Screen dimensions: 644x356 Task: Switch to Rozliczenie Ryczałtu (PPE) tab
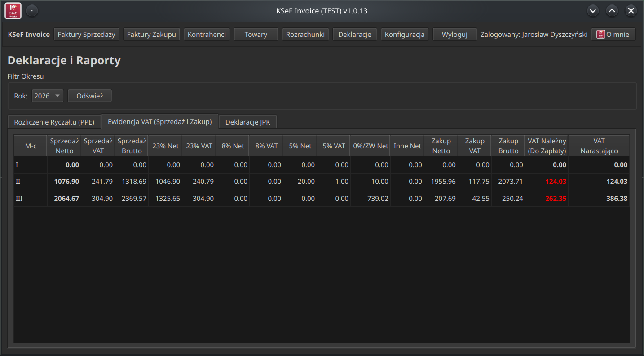(54, 122)
